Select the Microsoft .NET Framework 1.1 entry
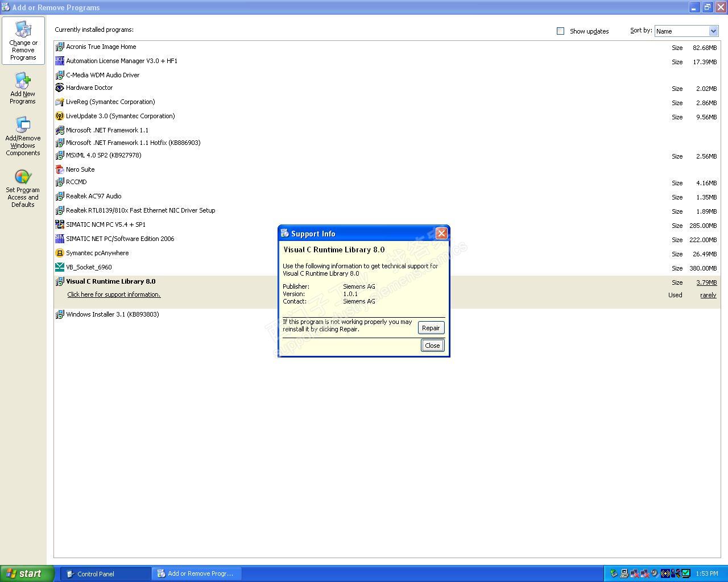The height and width of the screenshot is (582, 728). [387, 130]
